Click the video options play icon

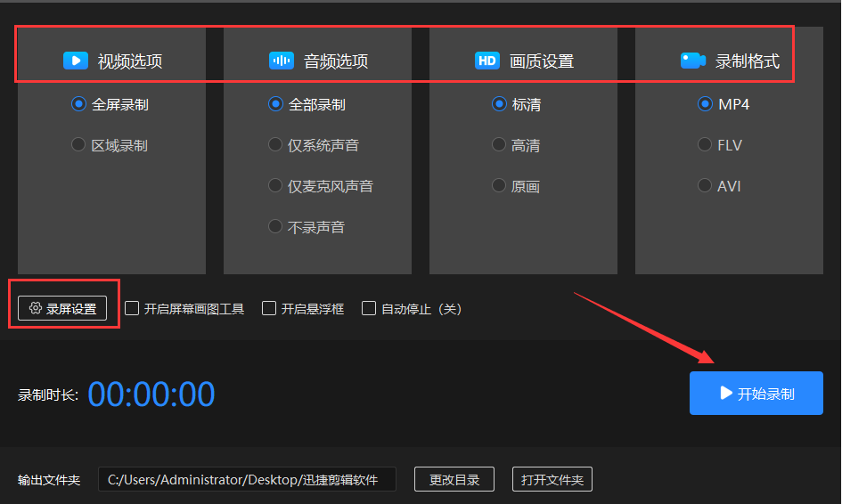(76, 61)
